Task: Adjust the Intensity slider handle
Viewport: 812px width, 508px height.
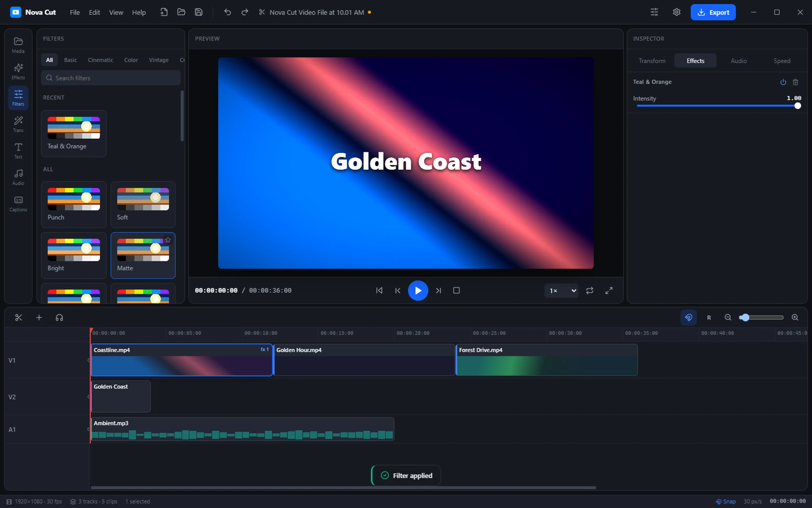Action: click(797, 106)
